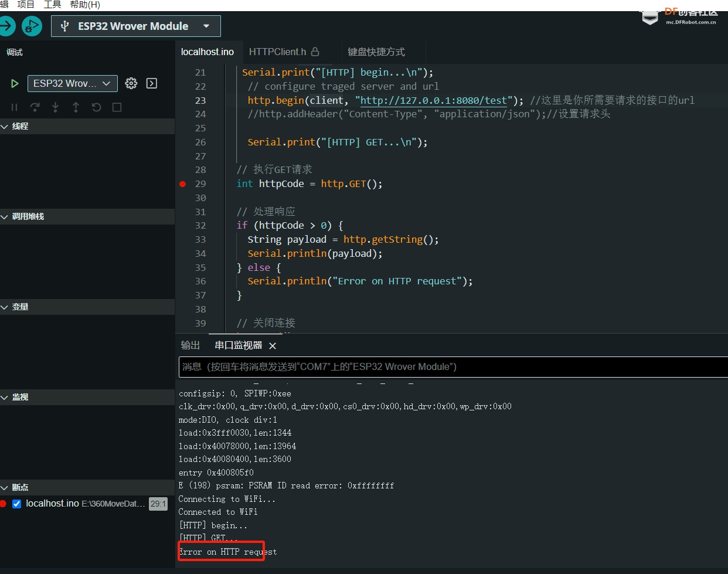Click the '// 执行GET请求' comment line

pos(274,169)
